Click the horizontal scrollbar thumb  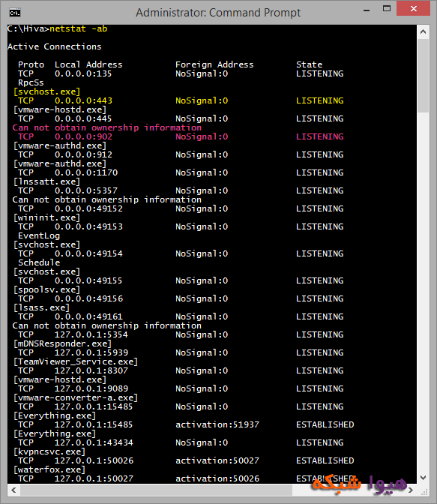(x=156, y=490)
